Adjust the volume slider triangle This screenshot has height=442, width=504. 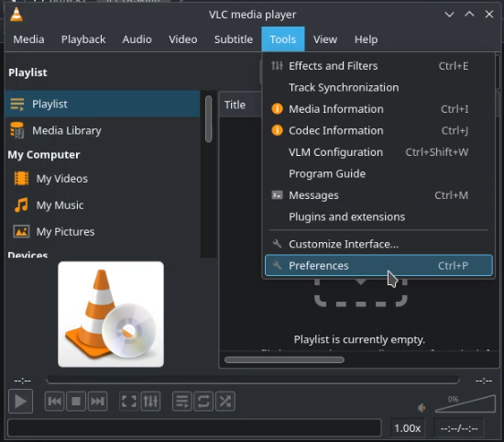466,403
